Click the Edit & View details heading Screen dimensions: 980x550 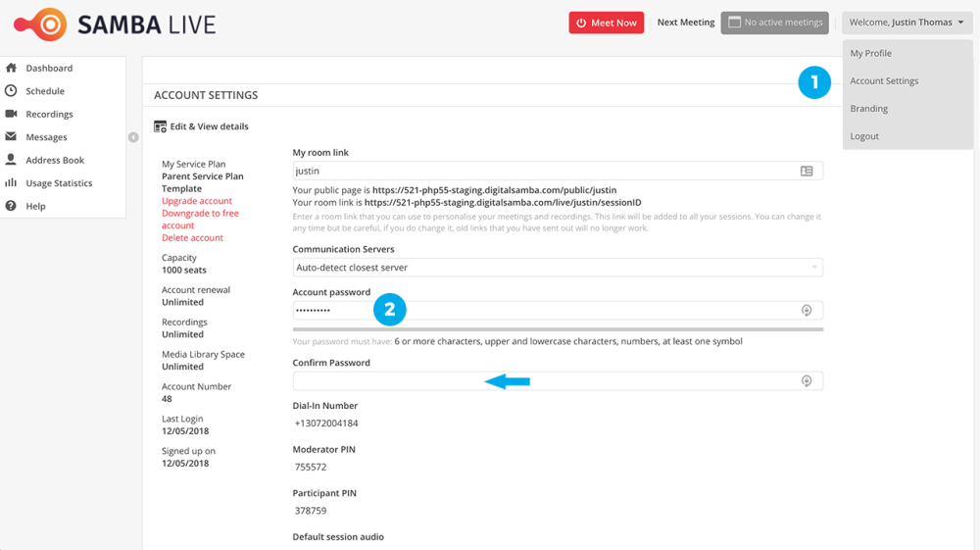[x=210, y=126]
